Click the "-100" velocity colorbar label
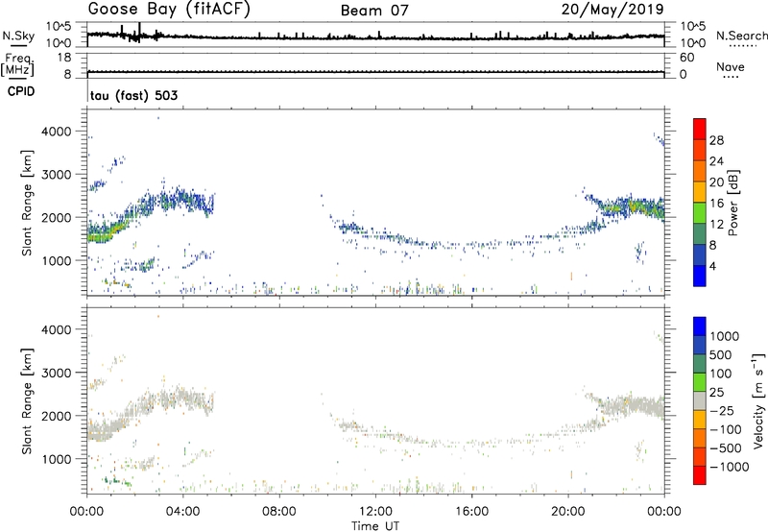Screen dimensions: 768x532 (726, 429)
